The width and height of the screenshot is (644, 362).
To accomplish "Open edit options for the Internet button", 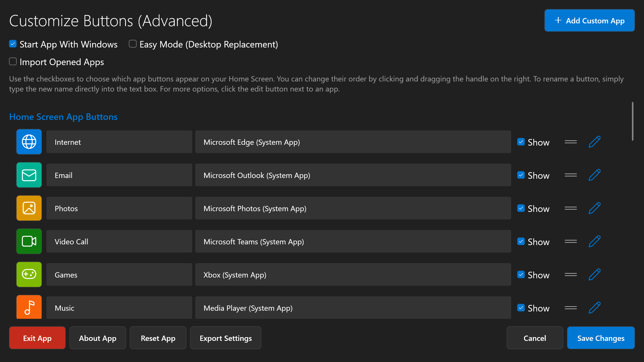I will point(594,142).
